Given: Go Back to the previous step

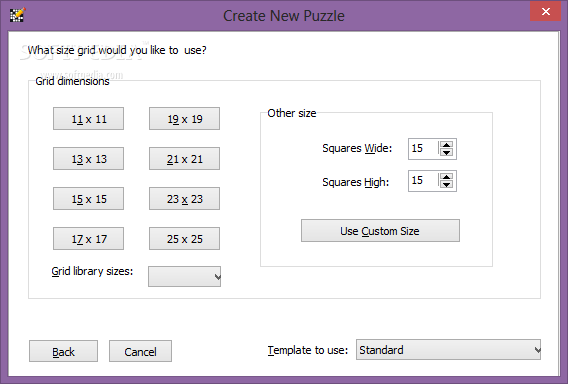Looking at the screenshot, I should [63, 351].
